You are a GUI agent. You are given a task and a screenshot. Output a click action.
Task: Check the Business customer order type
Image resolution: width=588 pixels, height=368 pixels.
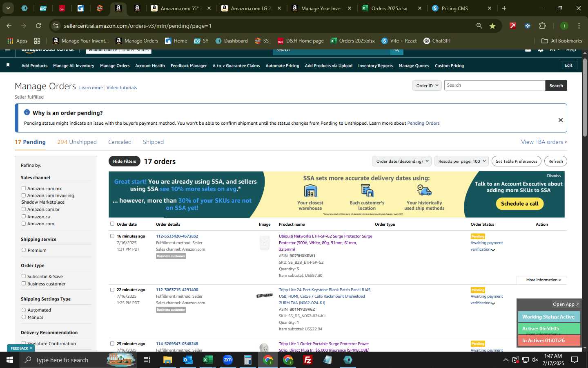point(24,283)
